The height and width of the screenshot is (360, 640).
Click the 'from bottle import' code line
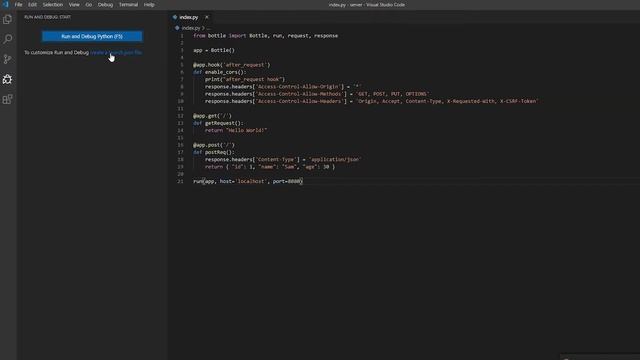tap(265, 36)
